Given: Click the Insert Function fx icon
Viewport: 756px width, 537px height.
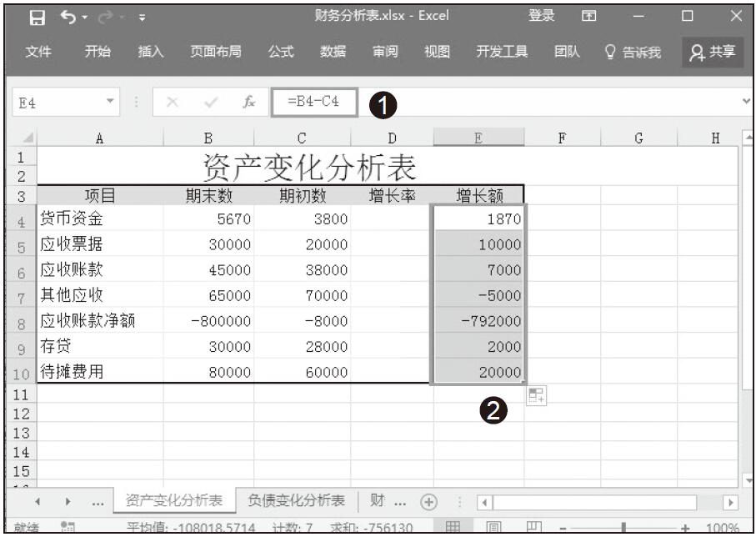Looking at the screenshot, I should 248,102.
